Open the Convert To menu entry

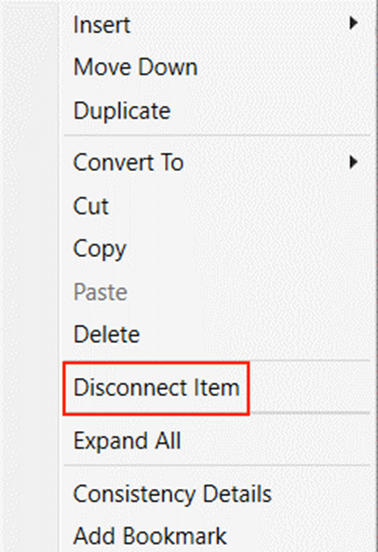[128, 162]
